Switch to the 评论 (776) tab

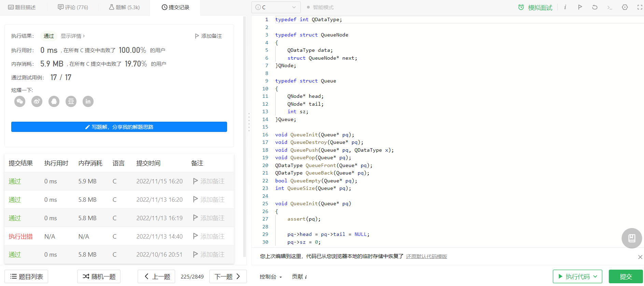coord(73,7)
